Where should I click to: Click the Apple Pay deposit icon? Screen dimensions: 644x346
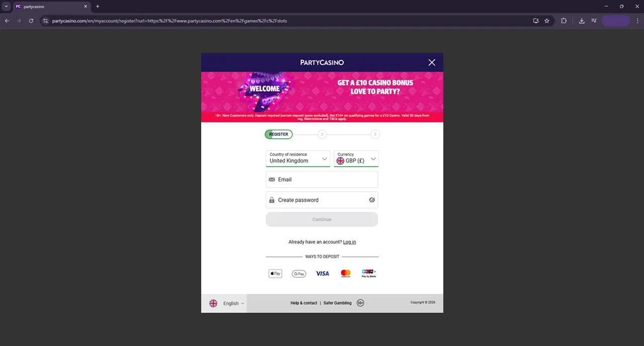click(x=275, y=274)
